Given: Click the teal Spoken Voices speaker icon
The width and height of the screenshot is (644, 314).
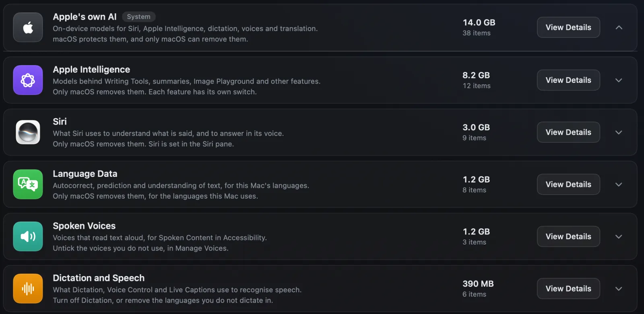Looking at the screenshot, I should tap(28, 236).
